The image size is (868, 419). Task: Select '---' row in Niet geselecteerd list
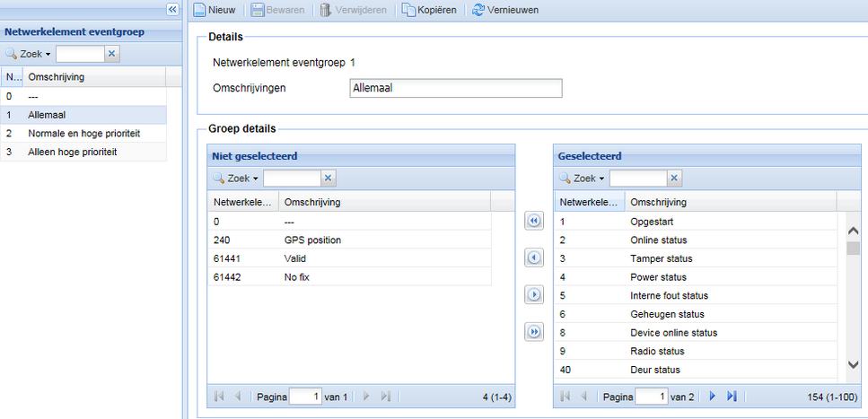349,222
